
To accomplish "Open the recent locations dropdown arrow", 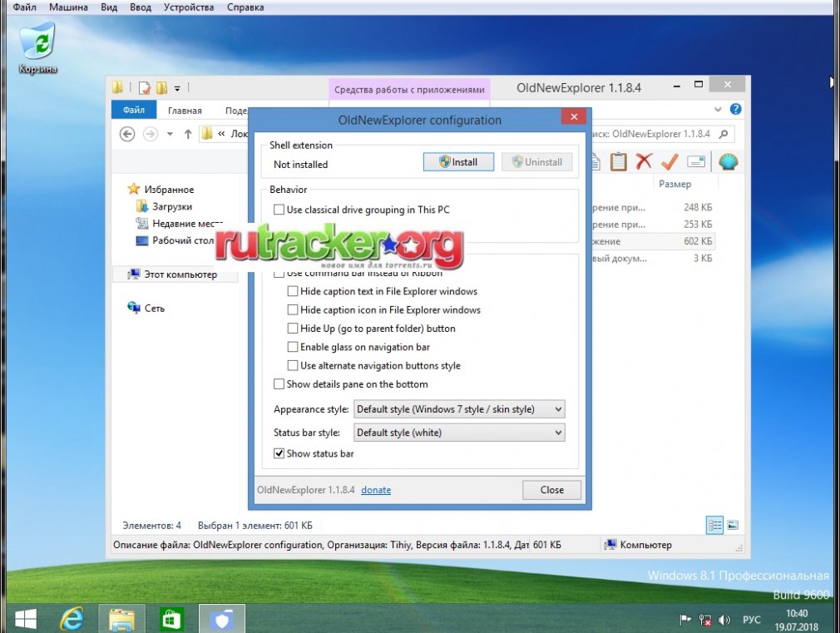I will coord(170,134).
